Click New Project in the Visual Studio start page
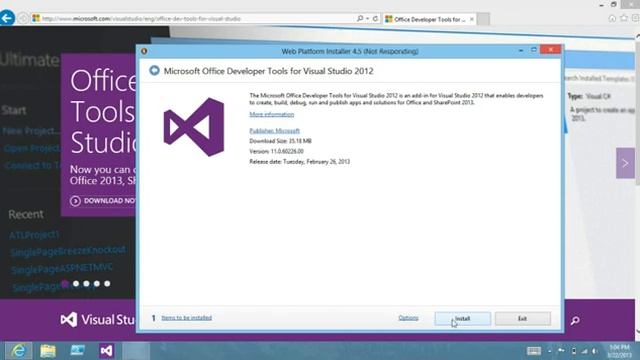Screen dimensions: 640x360 pos(31,131)
